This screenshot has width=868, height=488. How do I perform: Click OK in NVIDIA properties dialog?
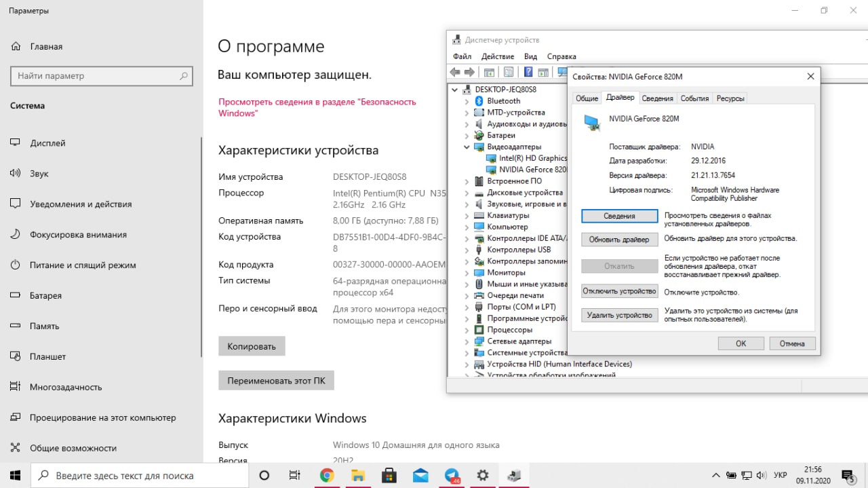tap(741, 343)
